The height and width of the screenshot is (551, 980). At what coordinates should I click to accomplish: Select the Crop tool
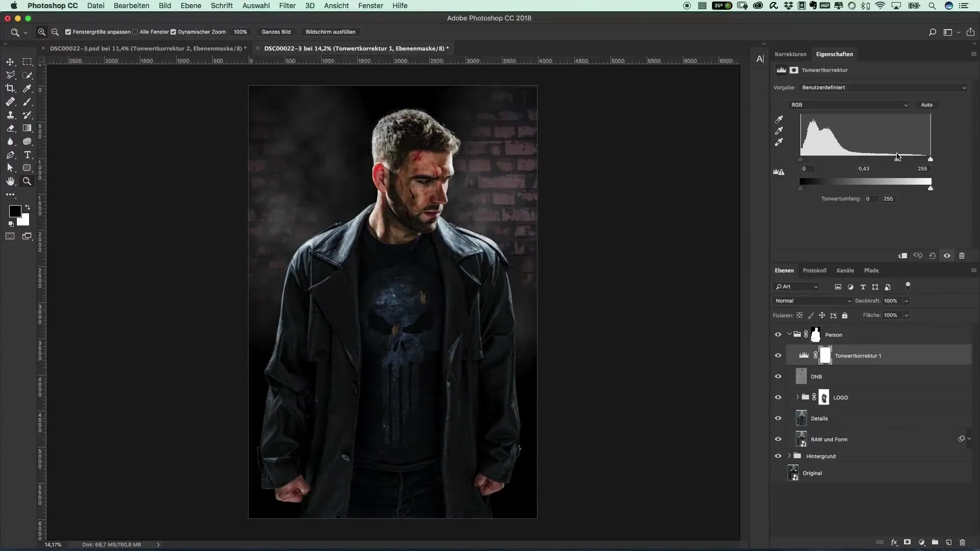coord(10,88)
